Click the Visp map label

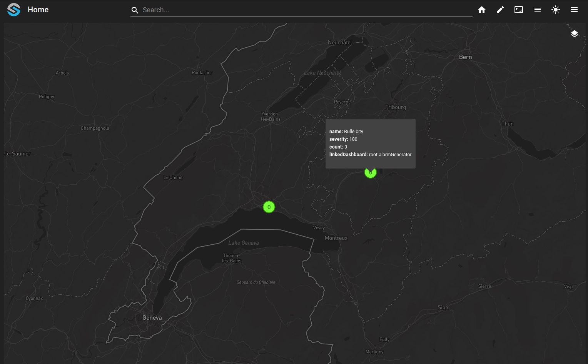click(x=568, y=287)
